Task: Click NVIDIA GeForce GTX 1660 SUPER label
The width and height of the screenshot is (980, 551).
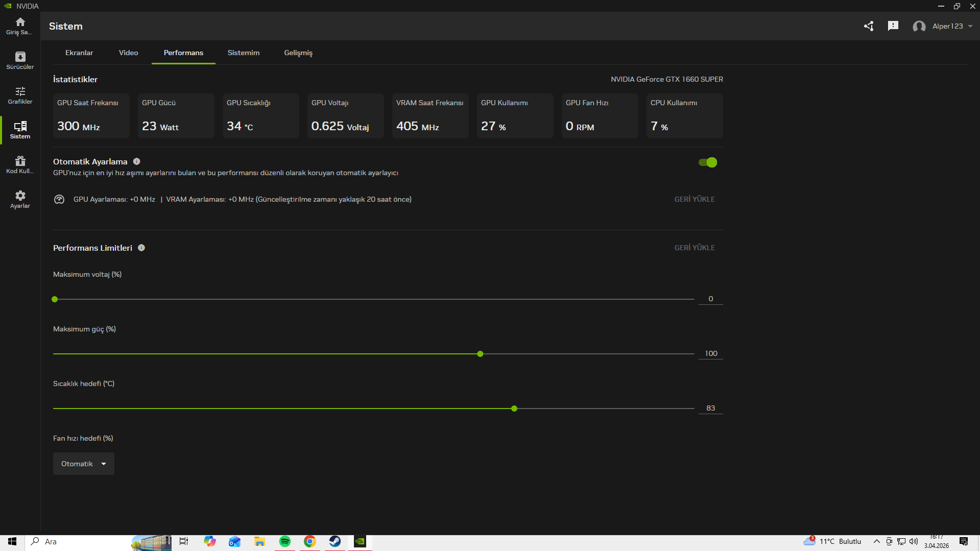Action: click(x=667, y=79)
